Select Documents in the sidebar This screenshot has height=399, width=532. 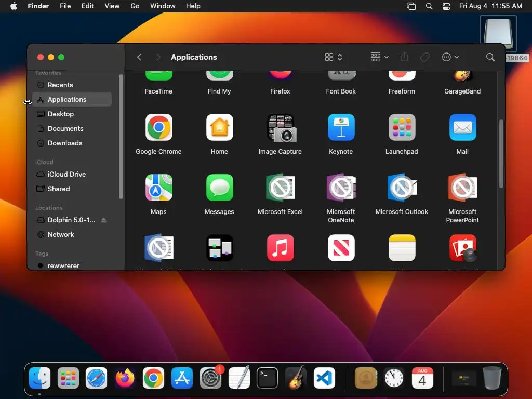(x=72, y=129)
